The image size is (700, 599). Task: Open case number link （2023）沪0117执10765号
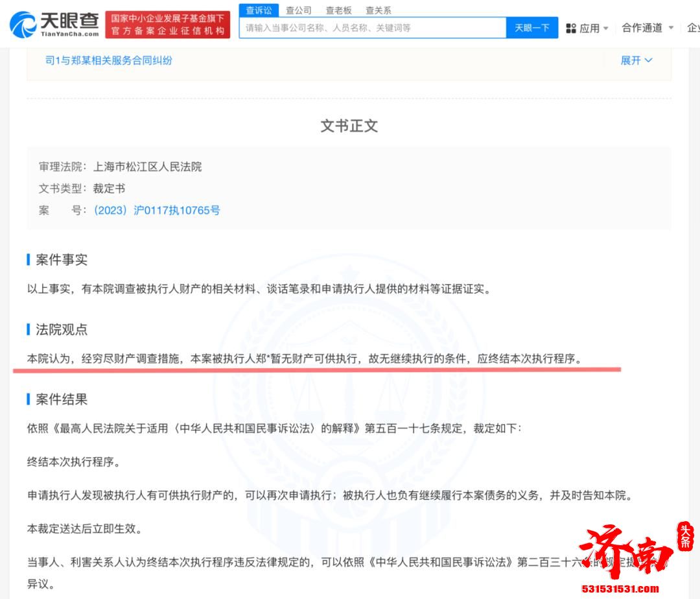coord(156,210)
